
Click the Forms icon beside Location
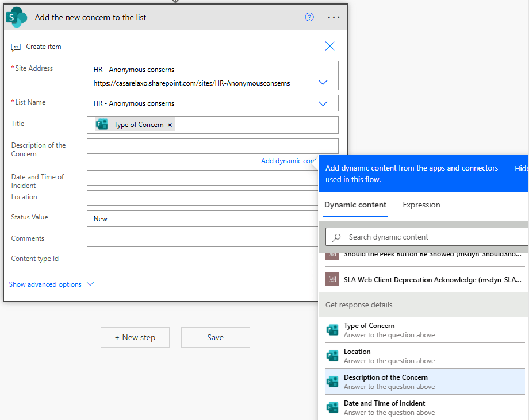click(332, 356)
